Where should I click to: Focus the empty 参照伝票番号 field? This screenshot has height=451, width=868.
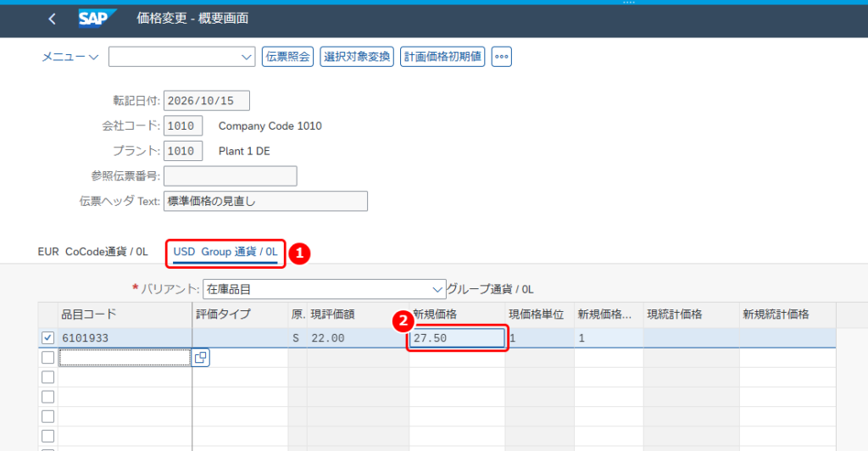(231, 176)
